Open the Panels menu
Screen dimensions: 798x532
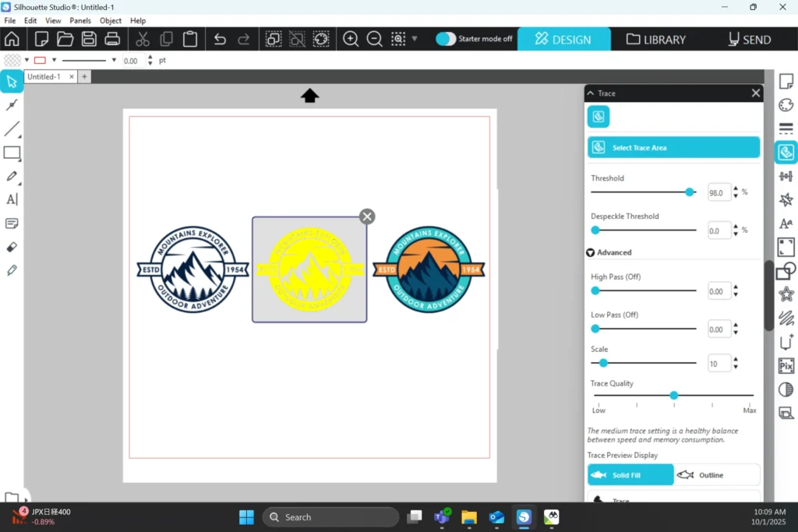click(80, 20)
